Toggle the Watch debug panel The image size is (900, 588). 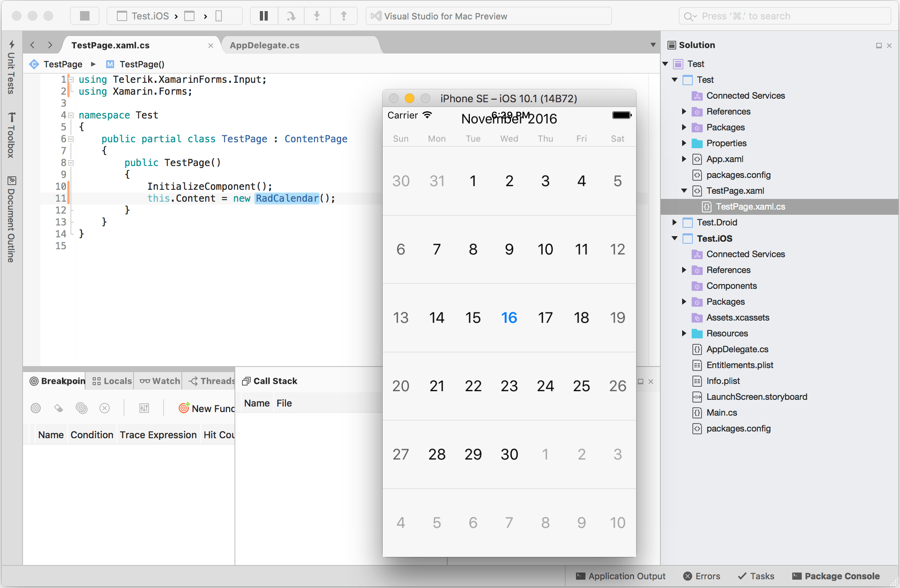click(159, 381)
